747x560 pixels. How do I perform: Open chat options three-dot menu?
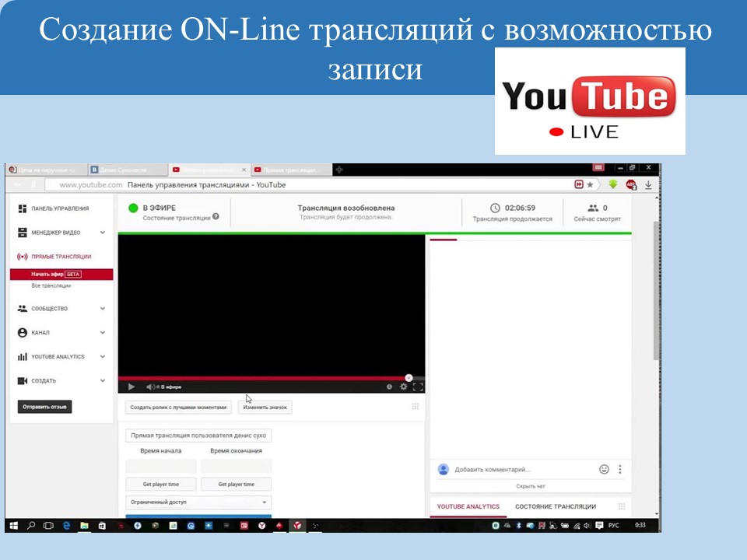pyautogui.click(x=620, y=469)
